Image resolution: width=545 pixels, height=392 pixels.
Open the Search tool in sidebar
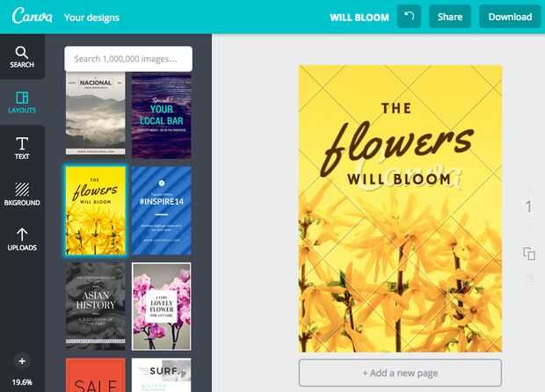pyautogui.click(x=22, y=56)
